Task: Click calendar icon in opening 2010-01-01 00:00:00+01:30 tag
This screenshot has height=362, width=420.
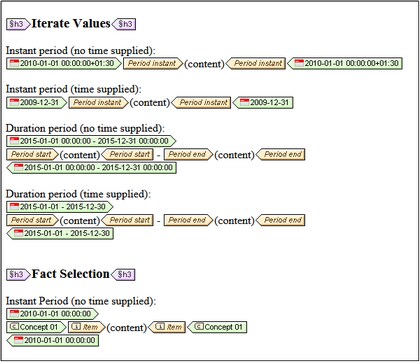Action: 14,63
